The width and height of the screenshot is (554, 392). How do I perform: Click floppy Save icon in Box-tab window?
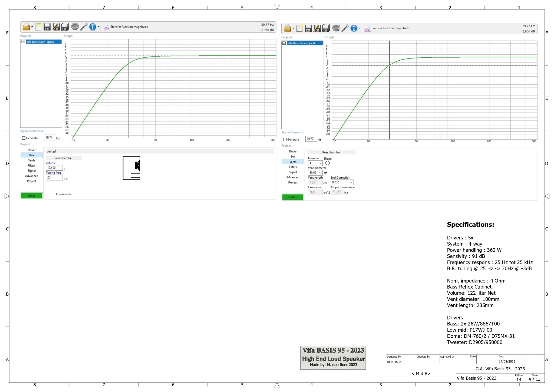point(47,27)
